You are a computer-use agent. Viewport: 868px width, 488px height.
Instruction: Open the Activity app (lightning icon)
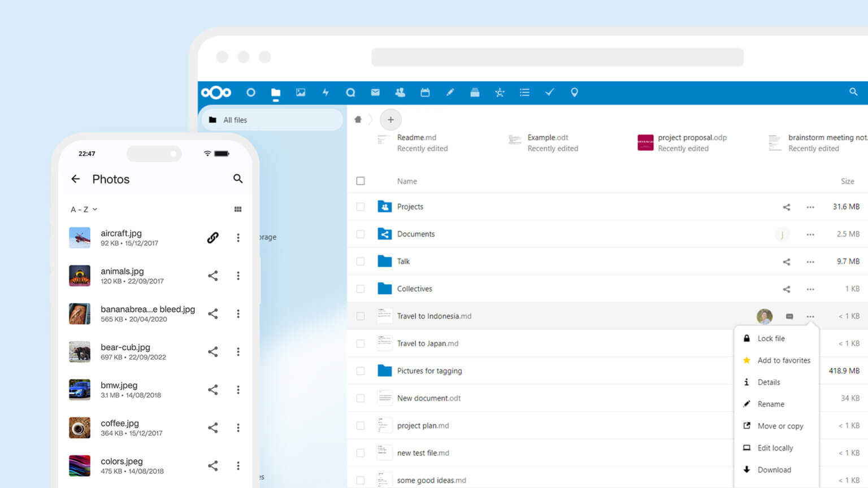(325, 92)
